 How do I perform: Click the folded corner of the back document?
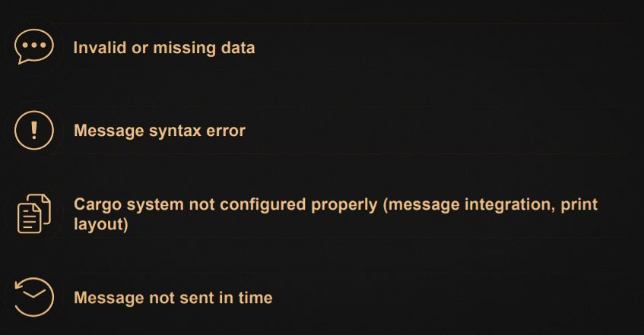point(47,198)
